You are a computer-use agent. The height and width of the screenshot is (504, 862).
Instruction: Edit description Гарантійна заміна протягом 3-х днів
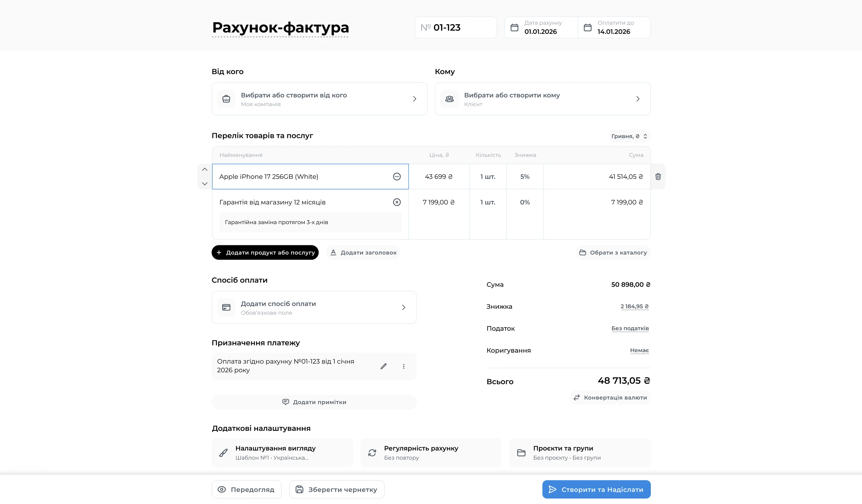click(310, 222)
